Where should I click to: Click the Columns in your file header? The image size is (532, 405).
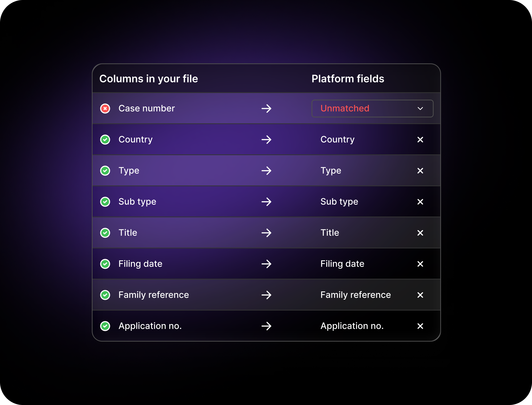coord(149,79)
